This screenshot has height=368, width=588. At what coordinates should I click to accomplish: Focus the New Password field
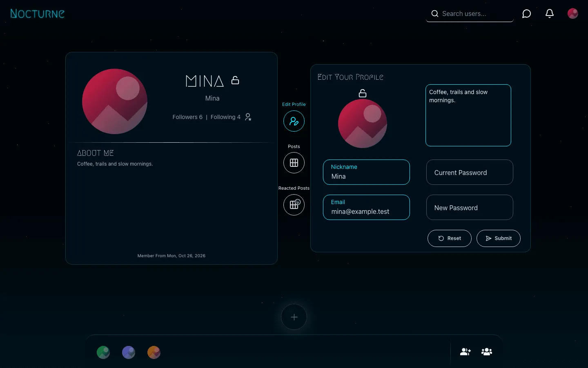pos(470,207)
